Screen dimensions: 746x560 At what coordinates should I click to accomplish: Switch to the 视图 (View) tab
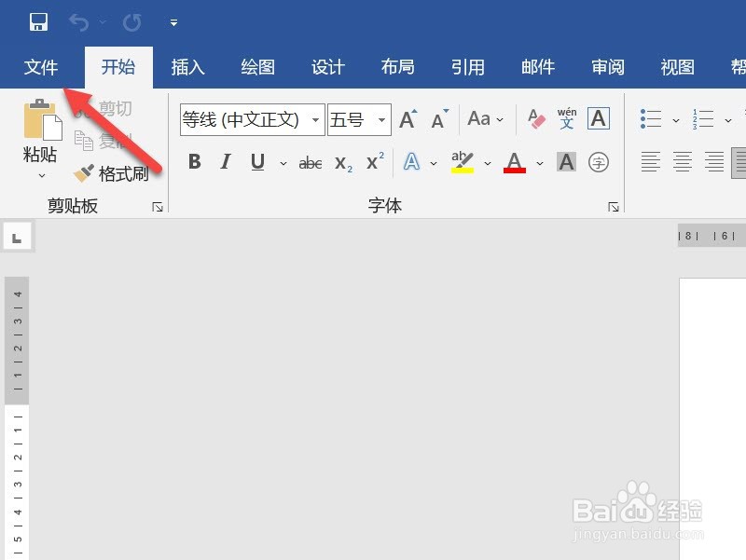(678, 67)
